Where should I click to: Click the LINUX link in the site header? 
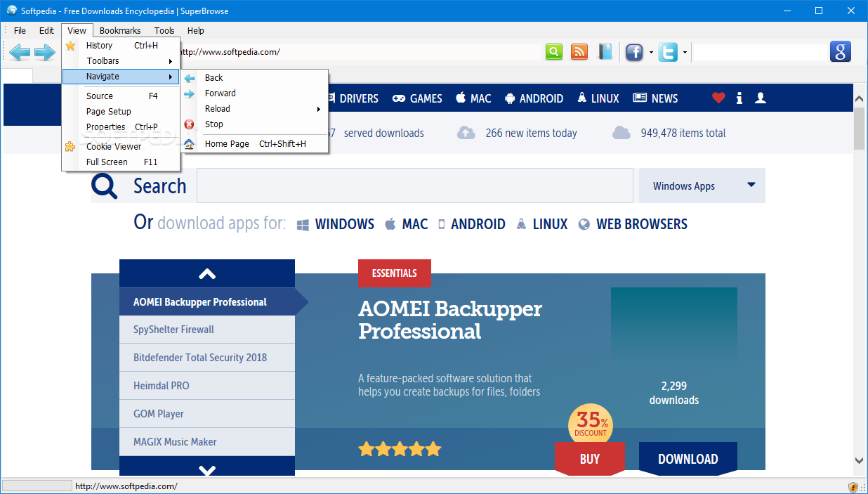point(598,98)
